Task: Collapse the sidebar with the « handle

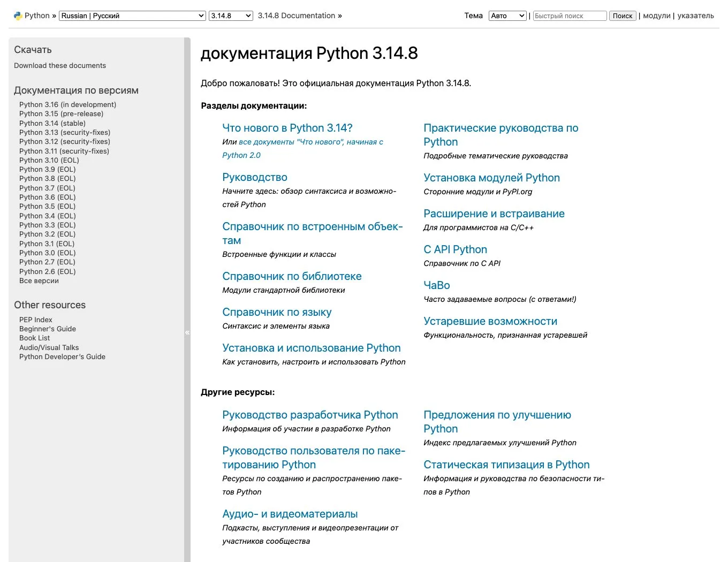Action: (x=187, y=332)
